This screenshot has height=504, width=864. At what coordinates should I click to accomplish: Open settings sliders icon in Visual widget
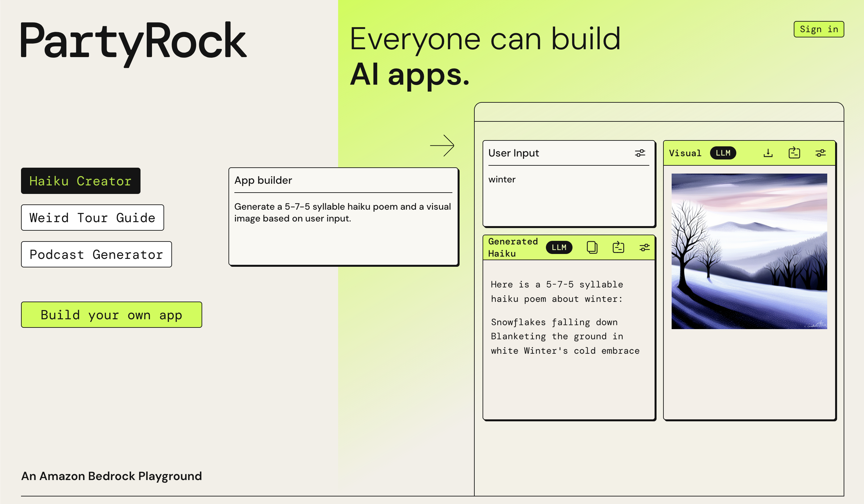coord(820,153)
